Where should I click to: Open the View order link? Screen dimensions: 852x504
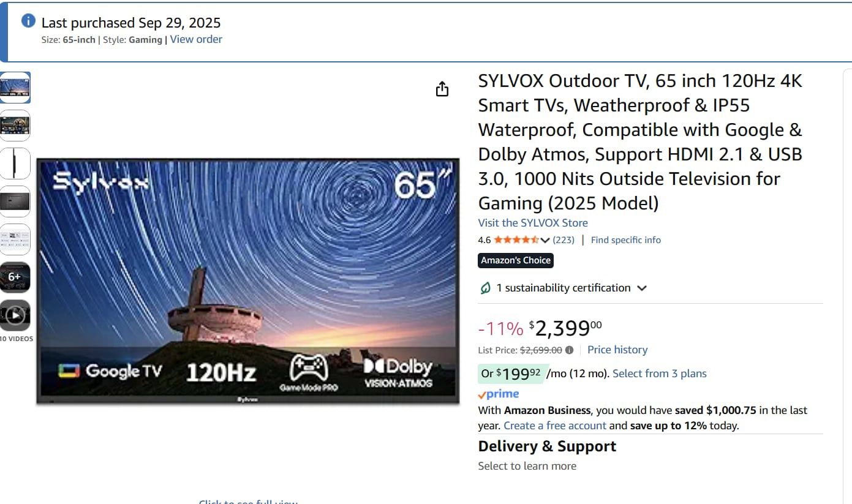coord(196,39)
